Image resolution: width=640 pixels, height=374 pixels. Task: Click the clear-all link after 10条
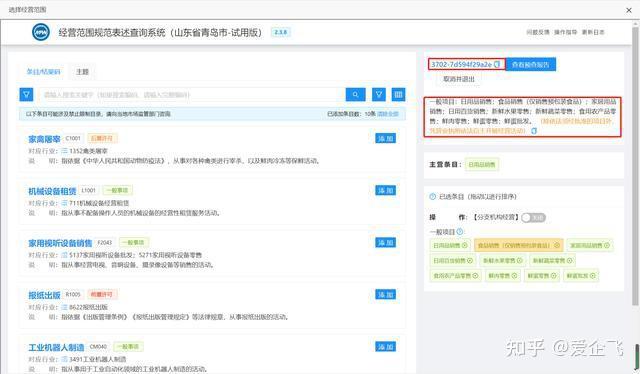point(388,114)
